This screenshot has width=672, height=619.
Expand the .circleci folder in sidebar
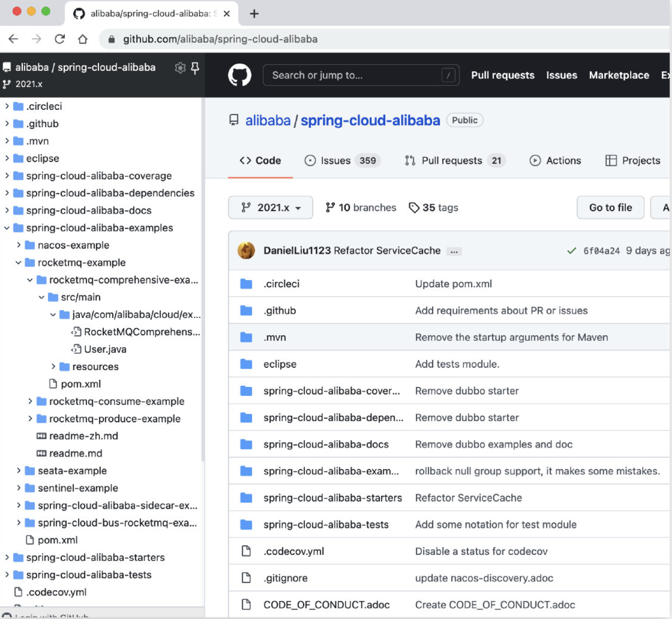click(7, 106)
